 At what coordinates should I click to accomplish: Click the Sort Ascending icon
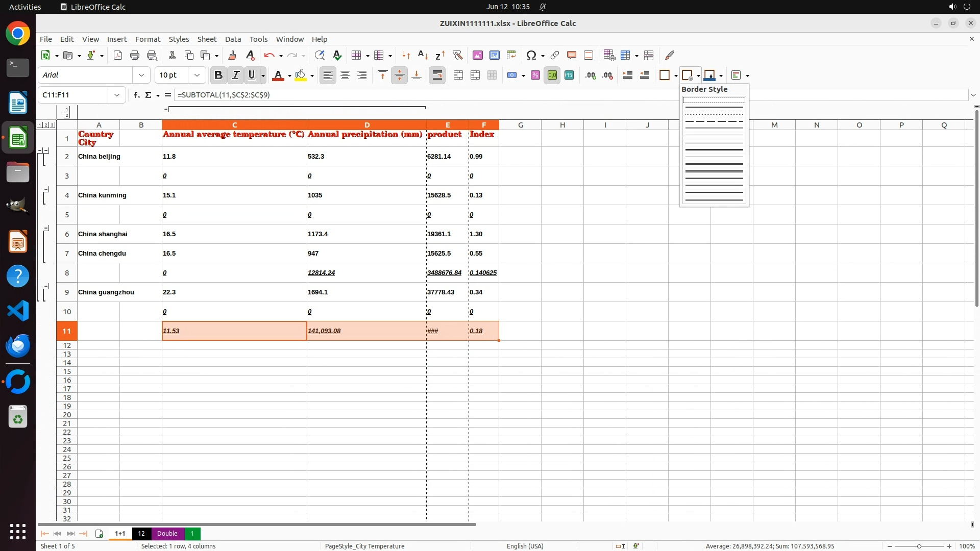pyautogui.click(x=423, y=55)
